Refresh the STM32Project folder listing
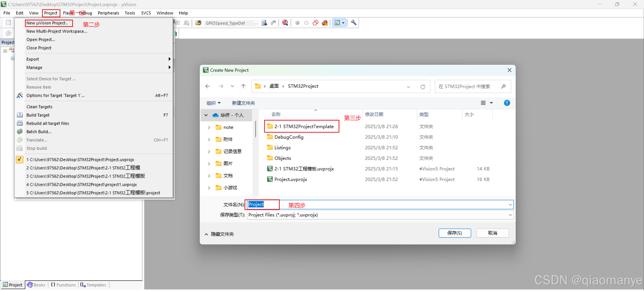The height and width of the screenshot is (291, 644). [x=423, y=87]
